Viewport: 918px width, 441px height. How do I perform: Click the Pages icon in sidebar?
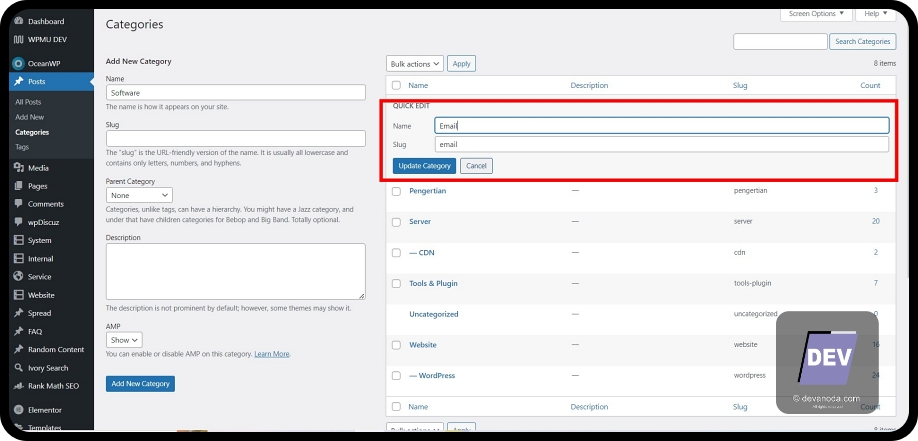pos(18,186)
